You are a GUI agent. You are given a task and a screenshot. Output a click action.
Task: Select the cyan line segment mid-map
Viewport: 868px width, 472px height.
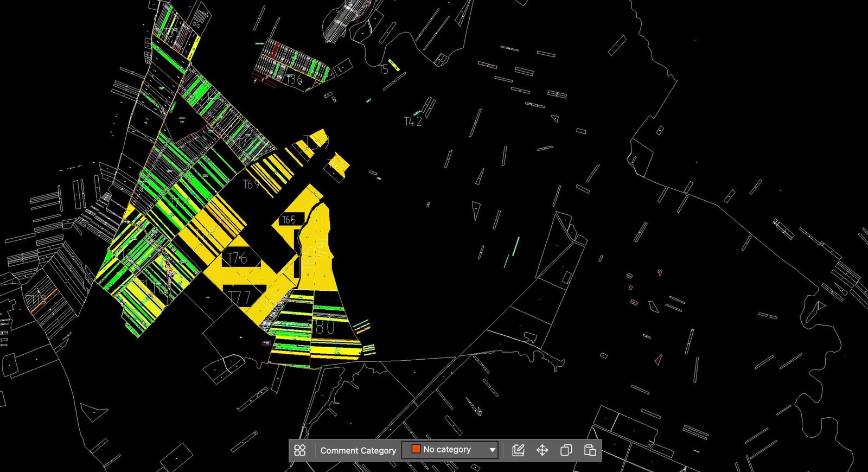(x=515, y=246)
